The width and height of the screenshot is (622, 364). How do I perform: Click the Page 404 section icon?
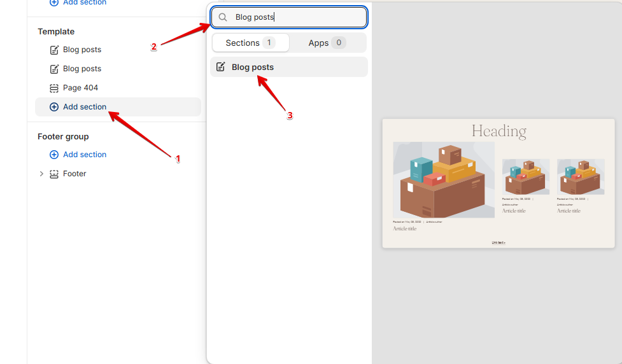[54, 88]
